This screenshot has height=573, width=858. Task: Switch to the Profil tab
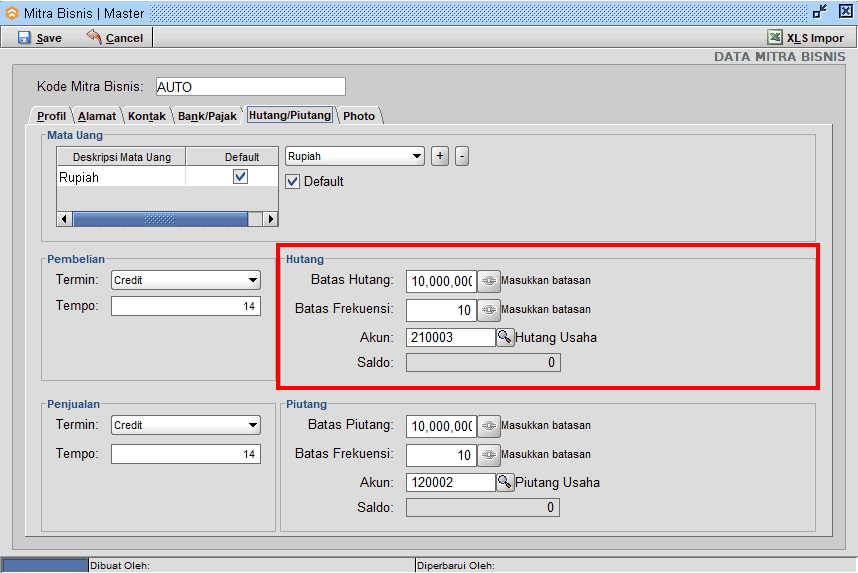[x=51, y=116]
